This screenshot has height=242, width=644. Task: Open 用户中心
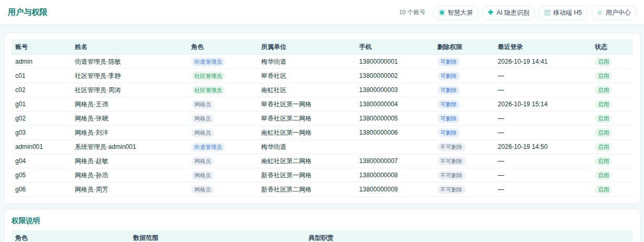tap(614, 13)
